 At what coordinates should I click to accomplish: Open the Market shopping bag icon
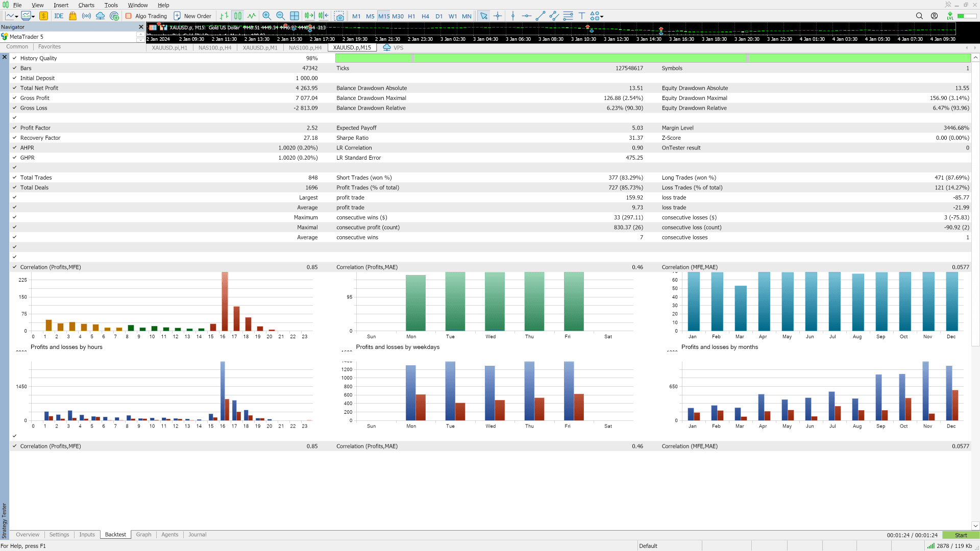coord(72,16)
